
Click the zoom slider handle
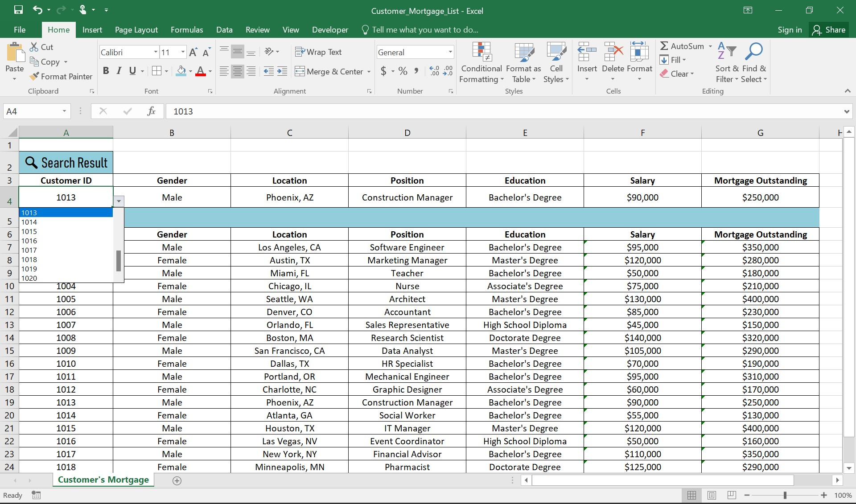click(785, 495)
